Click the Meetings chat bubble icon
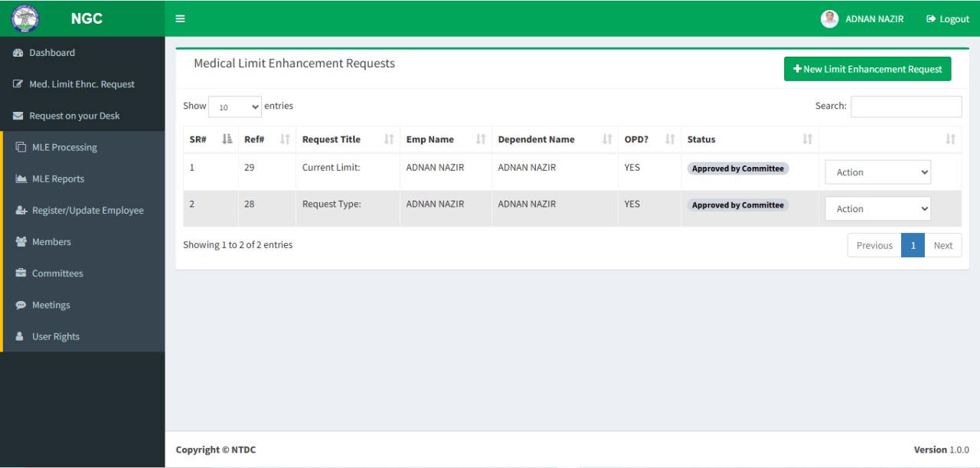Image resolution: width=980 pixels, height=468 pixels. click(x=21, y=305)
